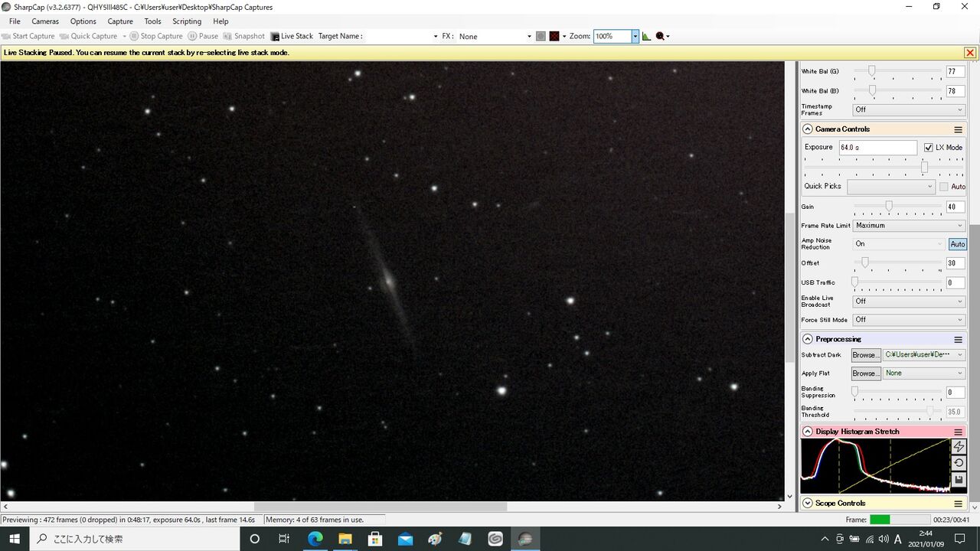980x551 pixels.
Task: Open the reticule overlay dropdown arrow
Action: pyautogui.click(x=563, y=36)
